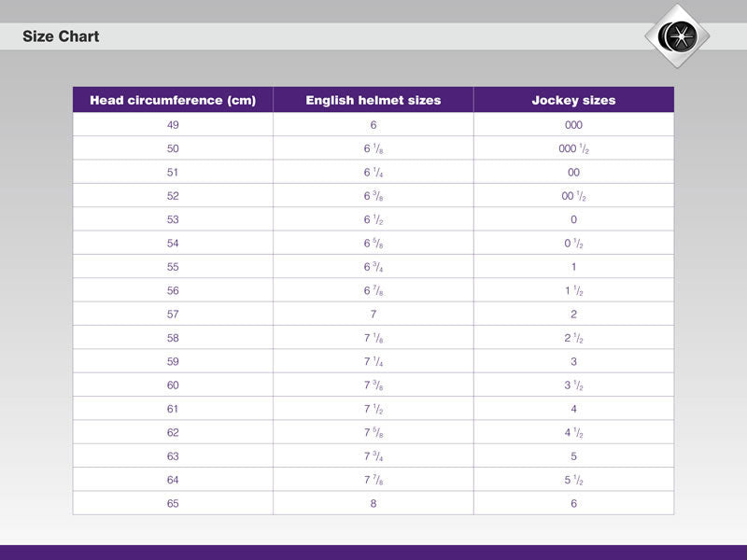The height and width of the screenshot is (560, 747).
Task: Click English helmet size '6' in row 49
Action: [373, 125]
